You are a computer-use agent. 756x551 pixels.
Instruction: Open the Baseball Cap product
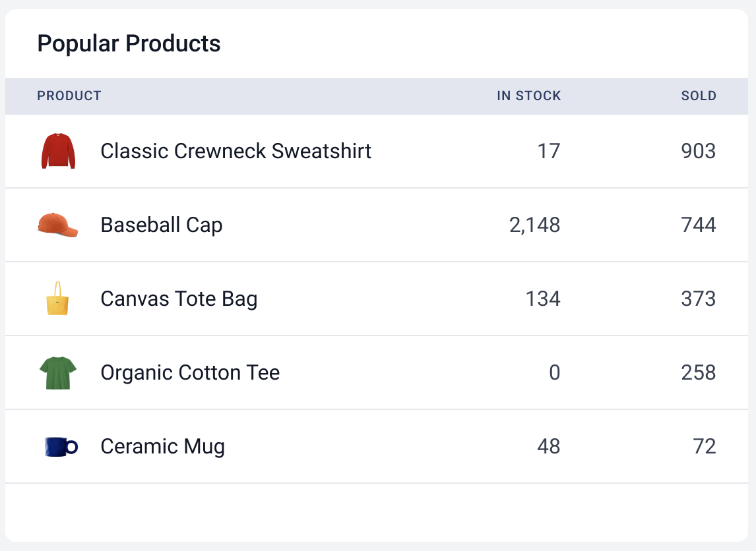click(162, 225)
